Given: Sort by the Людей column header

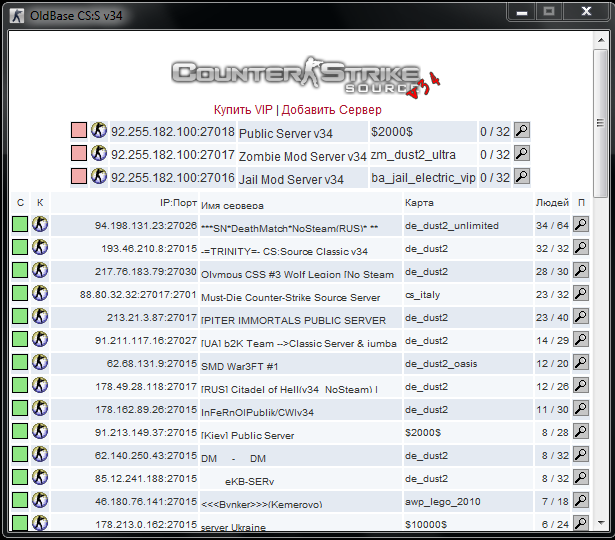Looking at the screenshot, I should point(552,203).
